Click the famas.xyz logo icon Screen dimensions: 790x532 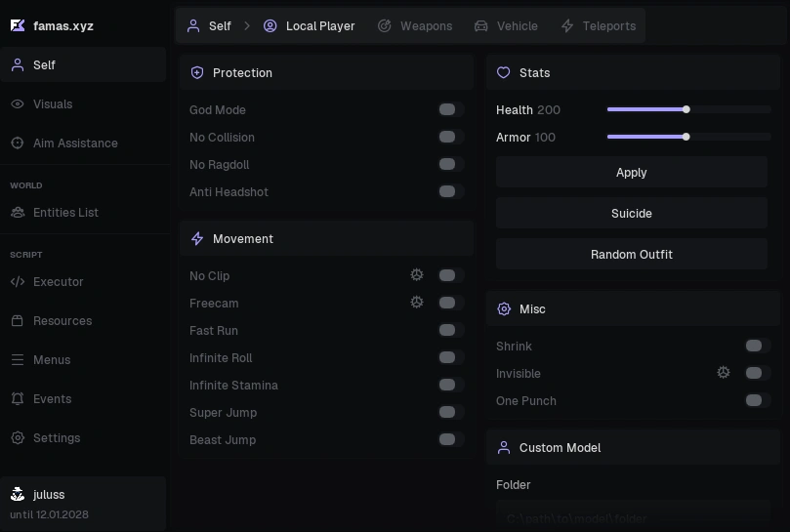(x=18, y=25)
